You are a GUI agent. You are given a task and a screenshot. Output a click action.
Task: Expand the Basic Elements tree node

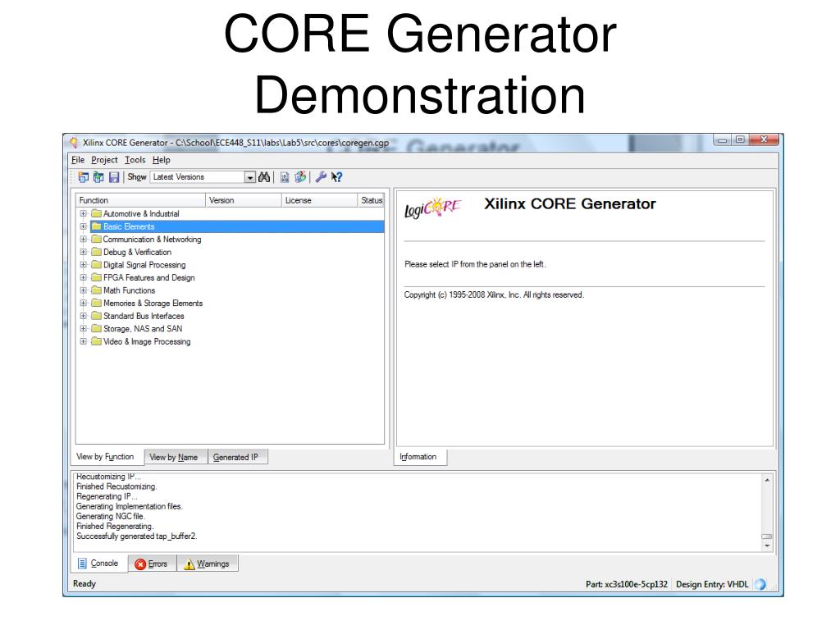click(83, 226)
